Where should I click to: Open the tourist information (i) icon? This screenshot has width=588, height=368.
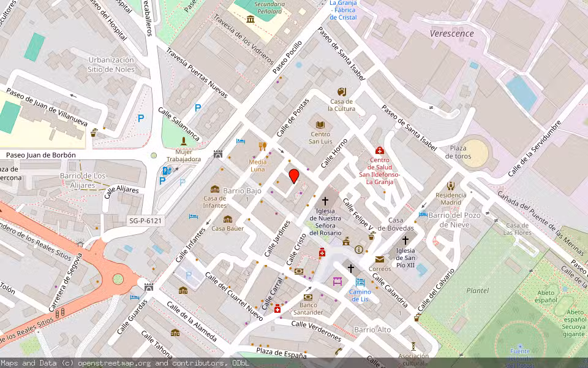pos(358,250)
